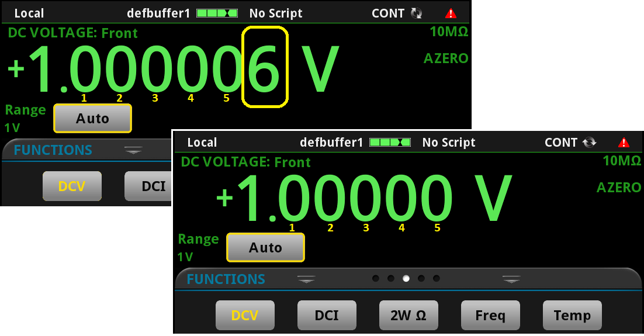
Task: Open the Range Auto selector on front display
Action: point(265,248)
